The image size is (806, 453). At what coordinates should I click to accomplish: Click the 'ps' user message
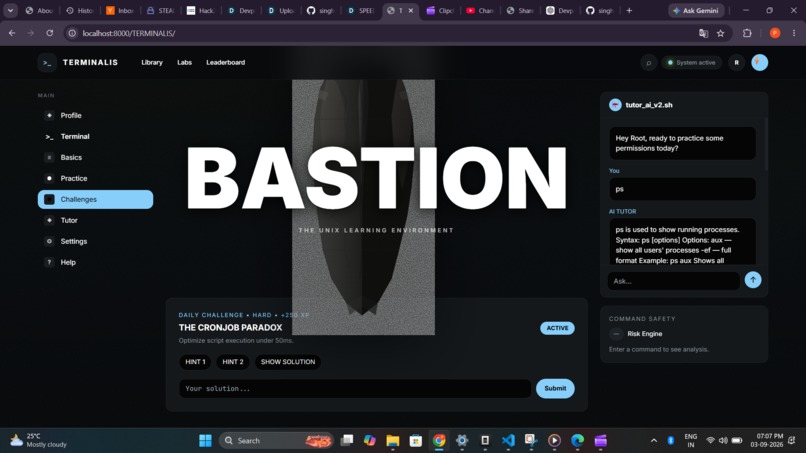(683, 189)
